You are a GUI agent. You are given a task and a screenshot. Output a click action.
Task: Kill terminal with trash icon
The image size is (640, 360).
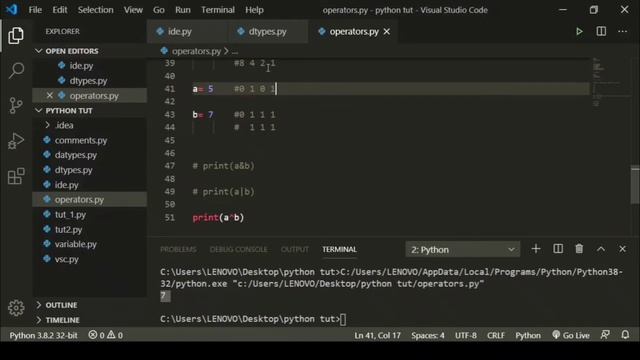(579, 249)
